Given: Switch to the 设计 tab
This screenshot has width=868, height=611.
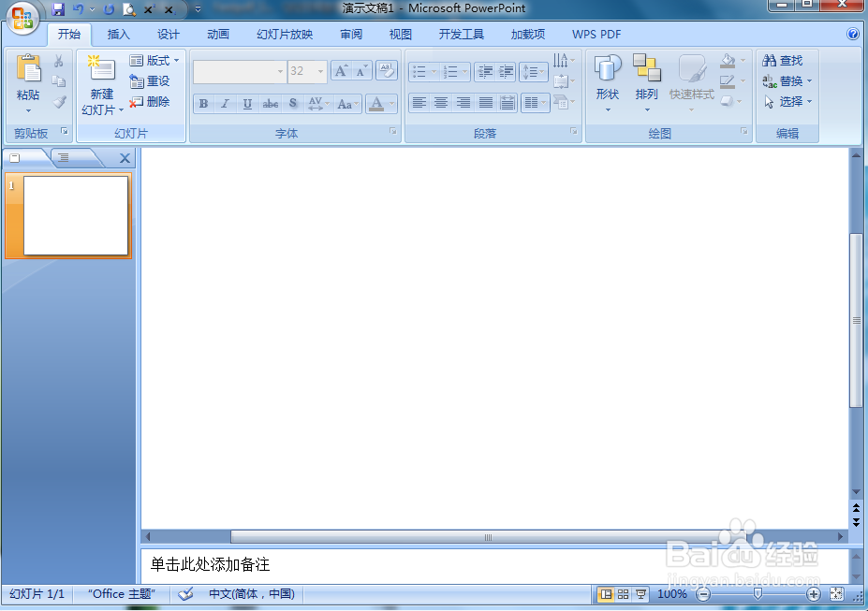Looking at the screenshot, I should (x=169, y=35).
